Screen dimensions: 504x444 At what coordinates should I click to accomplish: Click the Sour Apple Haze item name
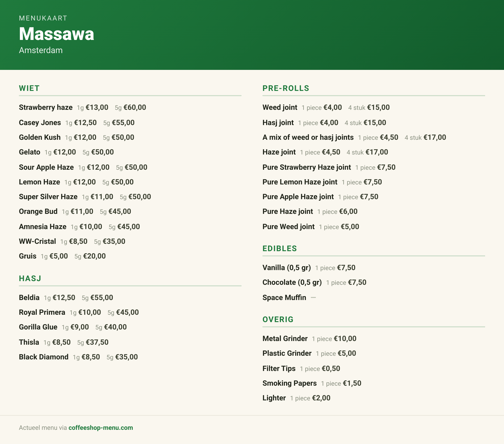pos(46,167)
